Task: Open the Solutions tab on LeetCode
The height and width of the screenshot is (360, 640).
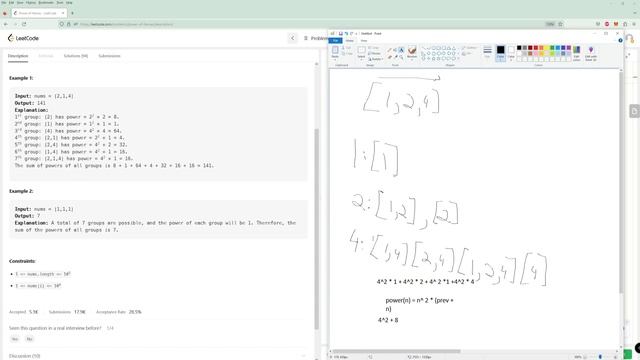Action: click(x=76, y=56)
